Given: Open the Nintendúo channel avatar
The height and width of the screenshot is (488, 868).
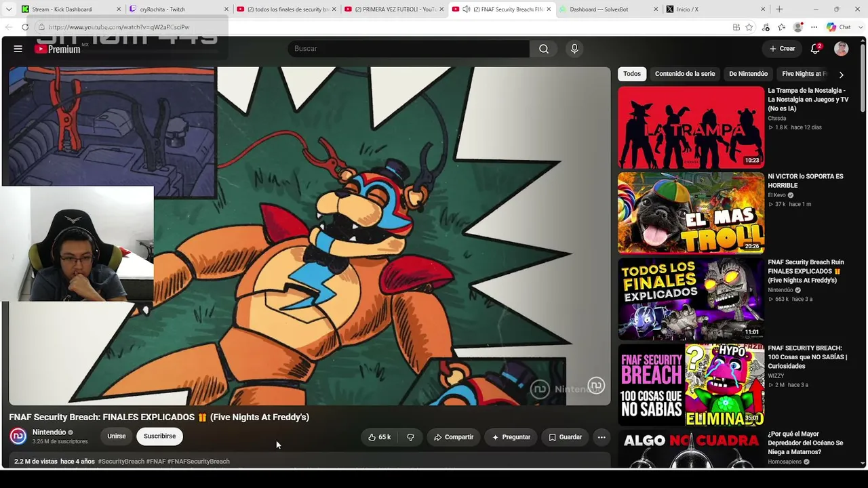Looking at the screenshot, I should (18, 436).
